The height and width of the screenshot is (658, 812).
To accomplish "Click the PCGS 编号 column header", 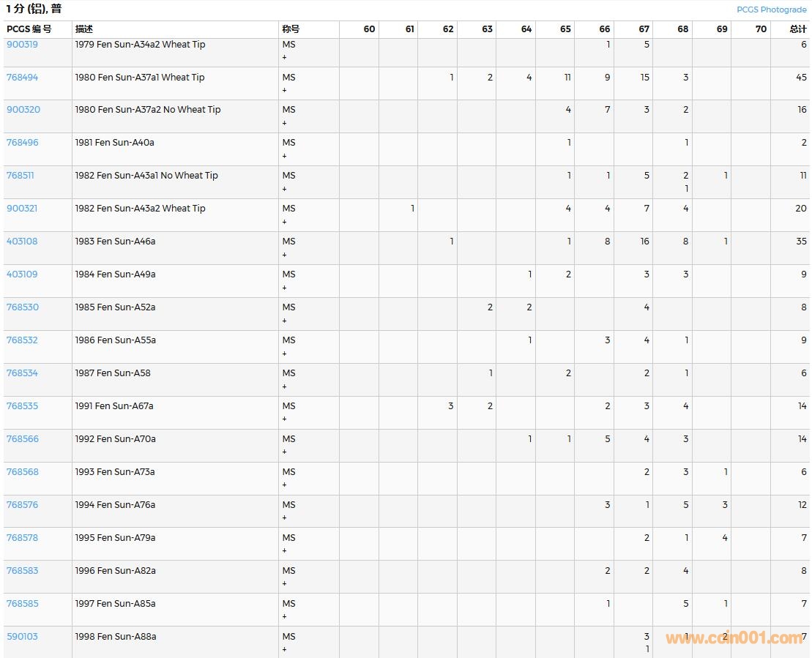I will tap(29, 29).
